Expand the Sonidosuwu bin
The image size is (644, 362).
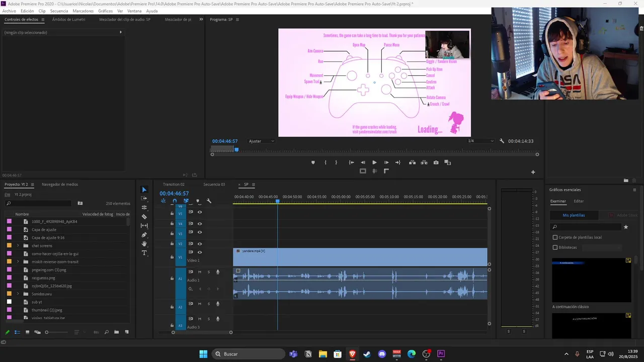[18, 294]
